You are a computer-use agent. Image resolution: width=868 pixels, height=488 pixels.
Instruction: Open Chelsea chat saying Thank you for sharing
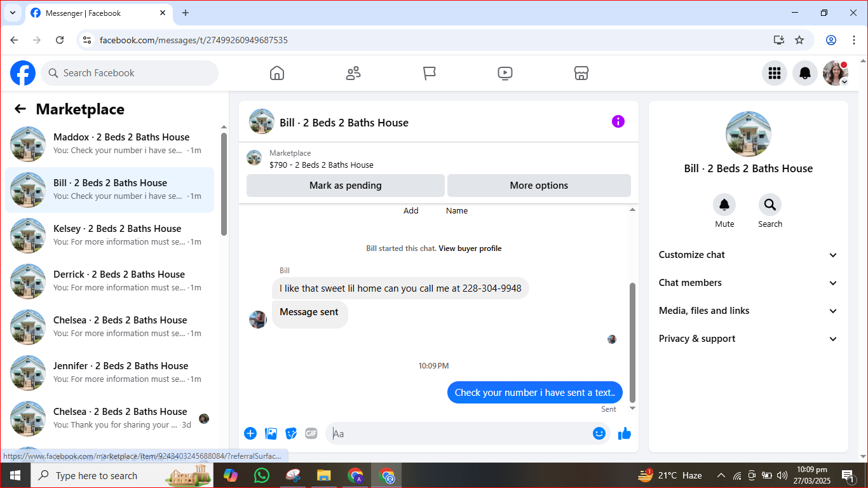[109, 419]
